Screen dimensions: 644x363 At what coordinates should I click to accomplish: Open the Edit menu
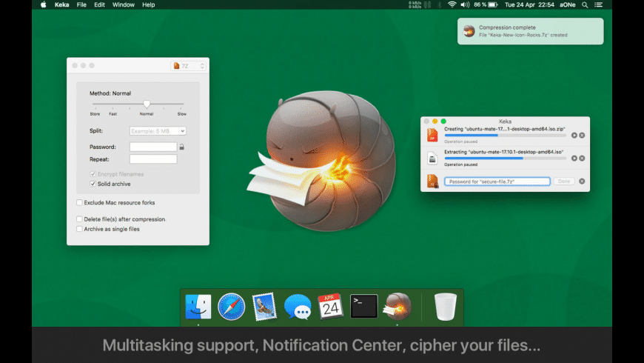pos(99,5)
